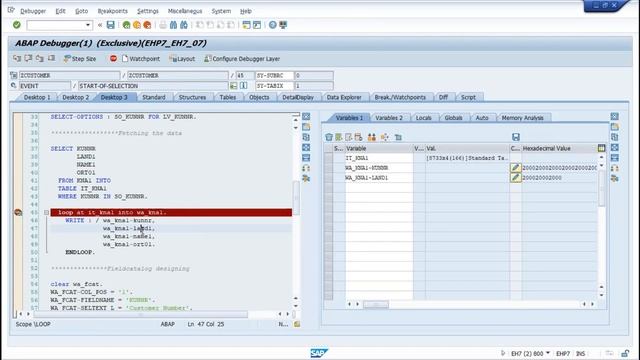Image resolution: width=640 pixels, height=360 pixels.
Task: Click the pencil edit icon for WA_KNA1-KUNNR
Action: click(x=516, y=168)
